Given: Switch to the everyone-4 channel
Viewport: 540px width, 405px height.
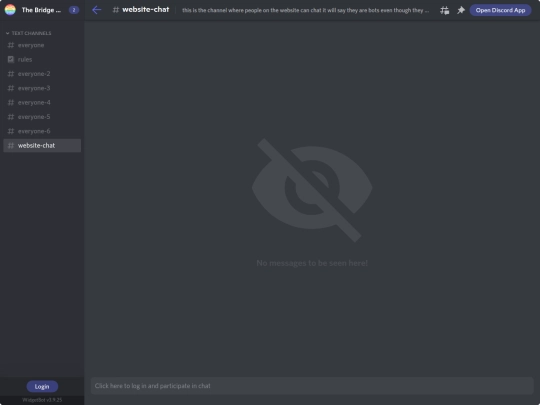Looking at the screenshot, I should (42, 103).
